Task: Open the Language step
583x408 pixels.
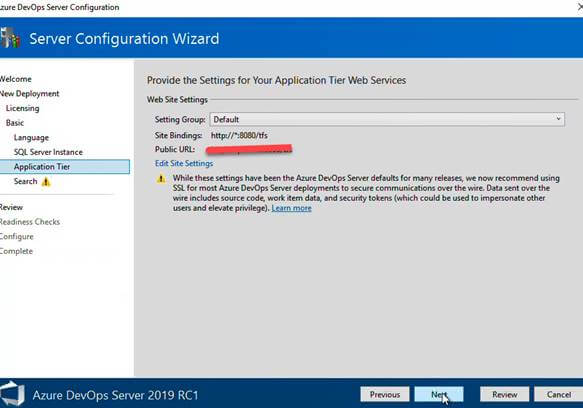Action: pyautogui.click(x=31, y=138)
